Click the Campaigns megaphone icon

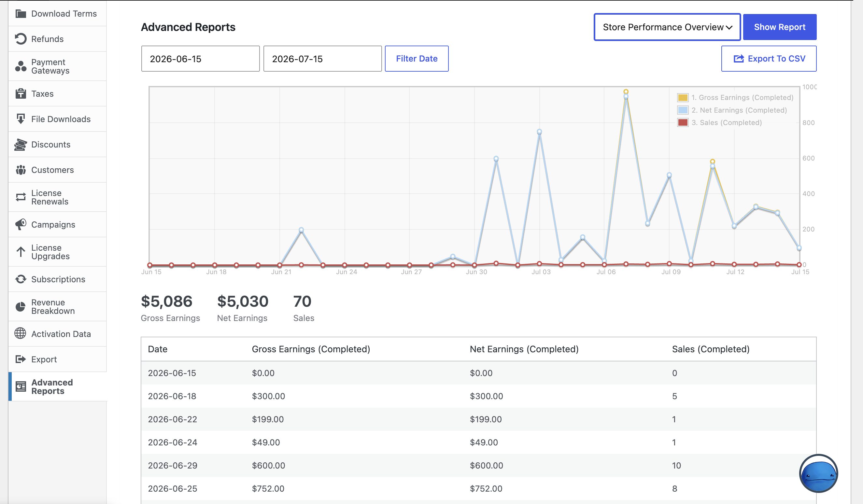[x=21, y=224]
